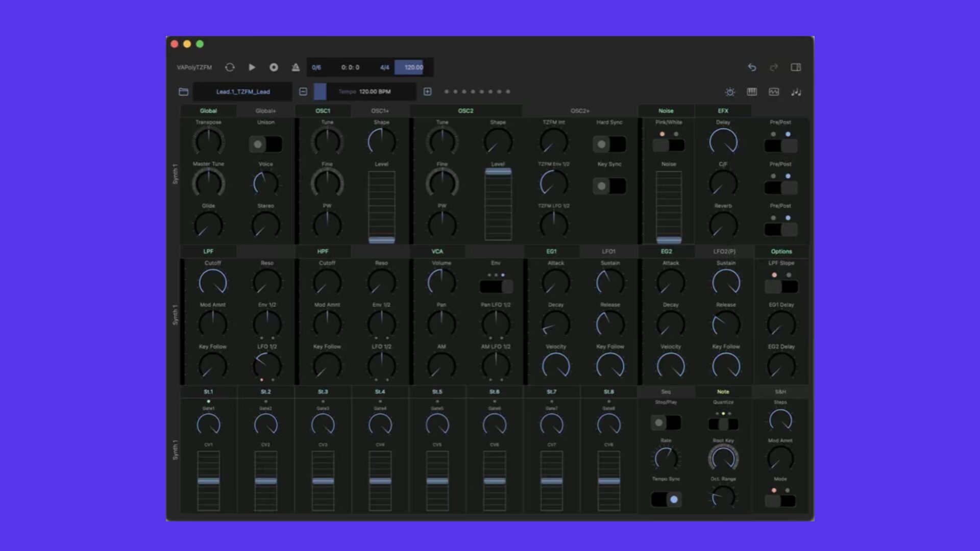Toggle the S&H Mode switch
The width and height of the screenshot is (980, 551).
click(780, 501)
